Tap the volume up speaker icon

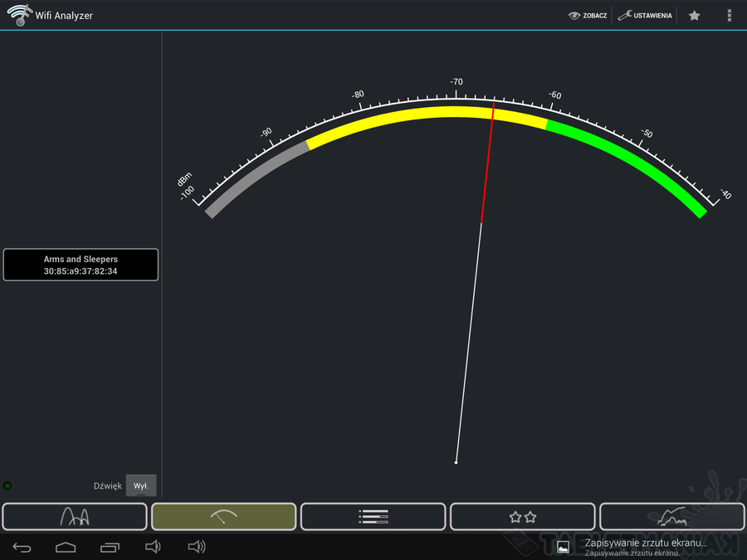tap(196, 547)
